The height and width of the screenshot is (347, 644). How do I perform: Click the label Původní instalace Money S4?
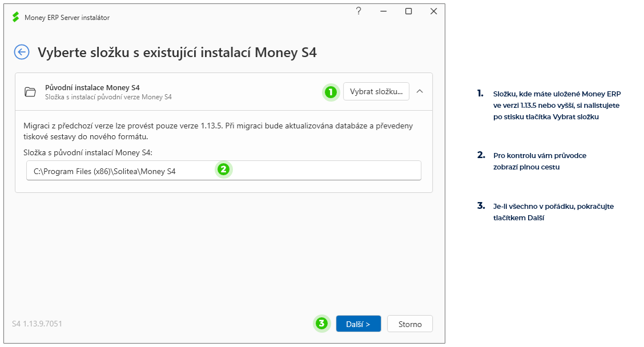tap(92, 87)
